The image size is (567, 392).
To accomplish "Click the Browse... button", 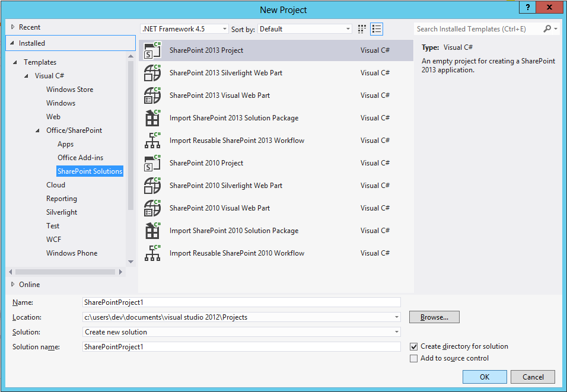I will coord(434,317).
